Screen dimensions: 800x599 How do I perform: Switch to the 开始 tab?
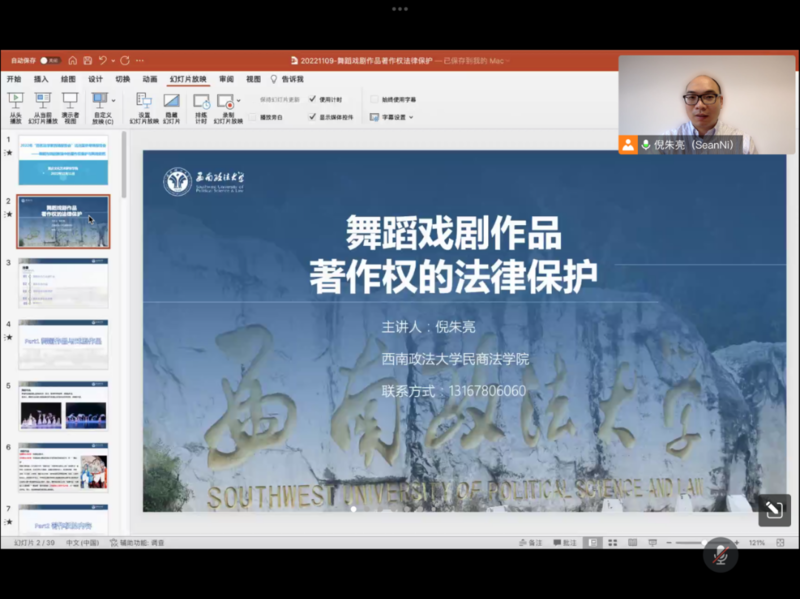tap(14, 79)
